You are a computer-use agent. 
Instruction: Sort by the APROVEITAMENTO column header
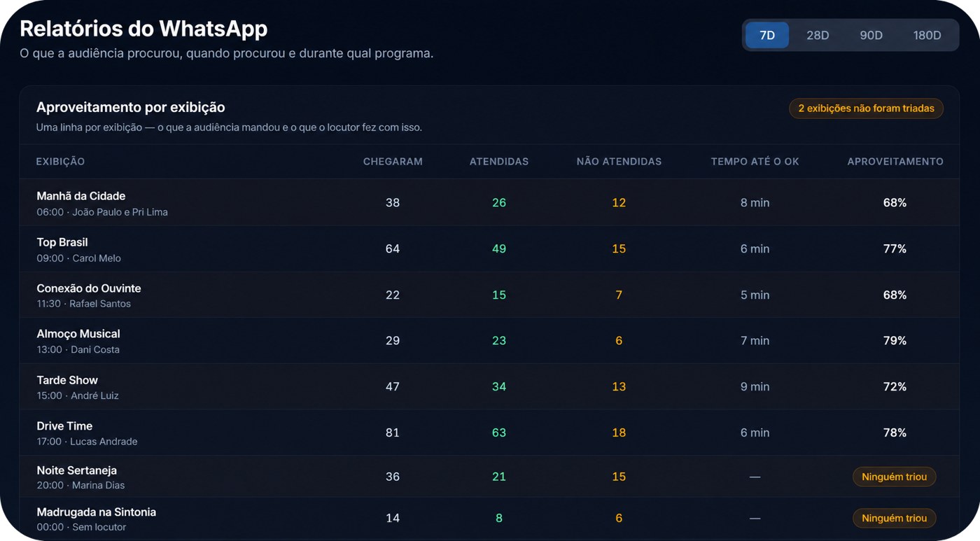point(895,162)
